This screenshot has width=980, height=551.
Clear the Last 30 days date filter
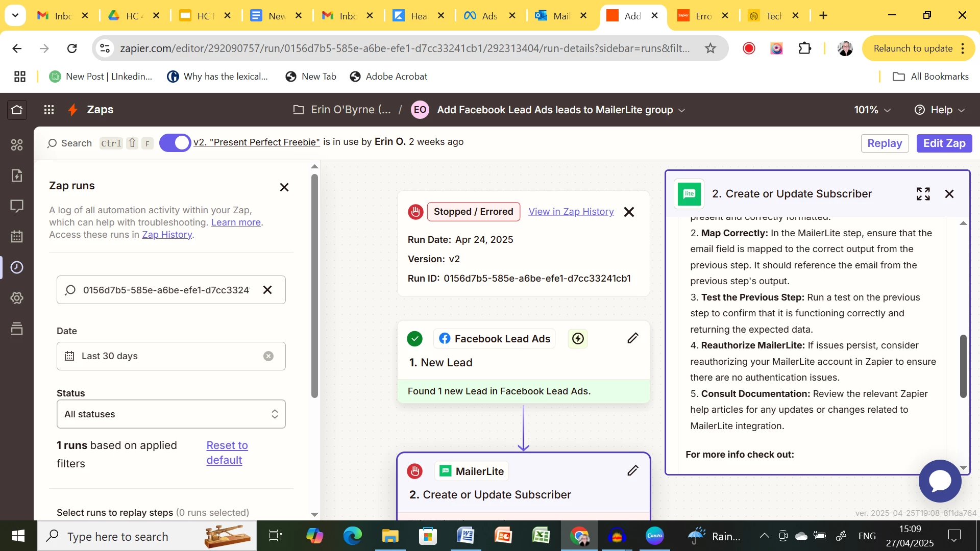268,356
